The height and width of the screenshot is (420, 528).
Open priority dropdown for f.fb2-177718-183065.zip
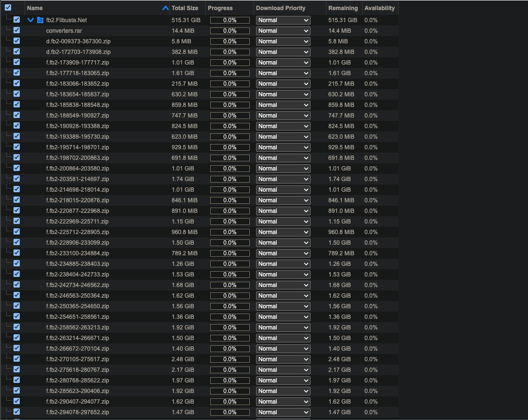(x=283, y=73)
